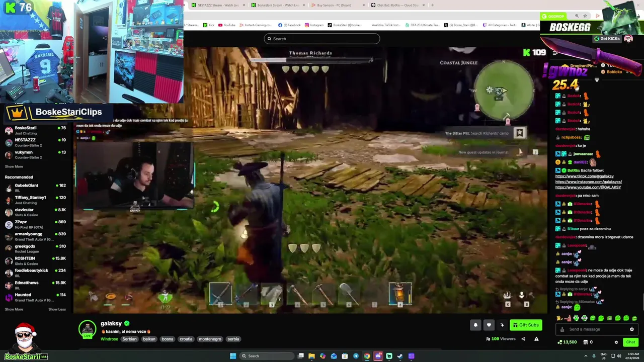Open chat settings gear
Image resolution: width=644 pixels, height=362 pixels.
click(x=616, y=342)
